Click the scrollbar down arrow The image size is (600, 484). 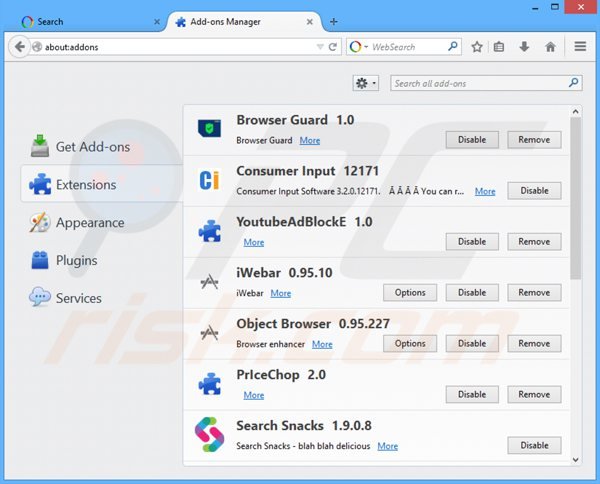[x=575, y=460]
